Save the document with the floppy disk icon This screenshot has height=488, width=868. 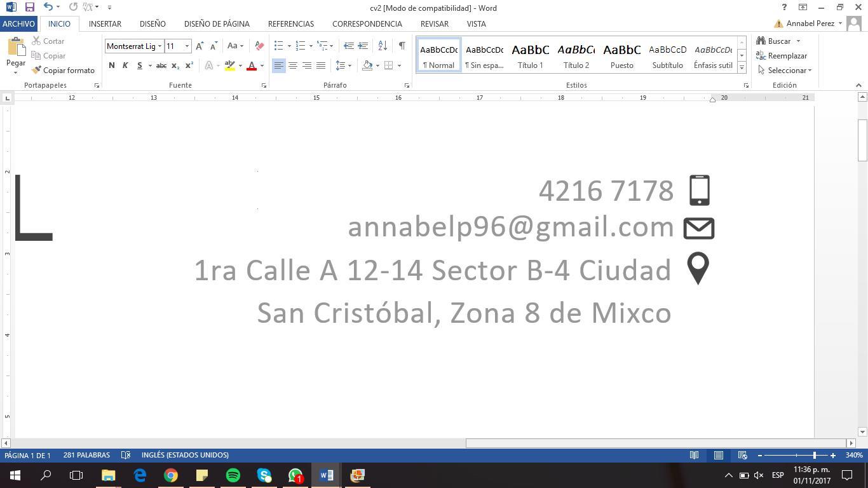tap(29, 7)
